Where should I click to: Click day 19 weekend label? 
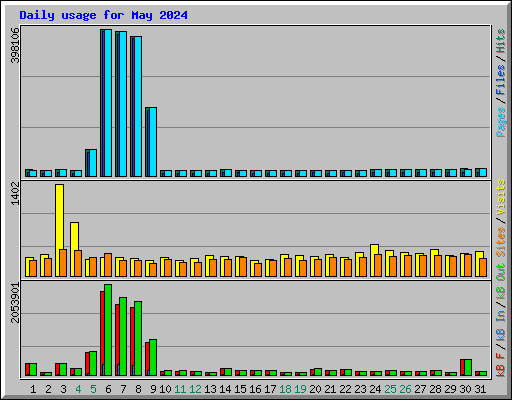click(x=300, y=389)
